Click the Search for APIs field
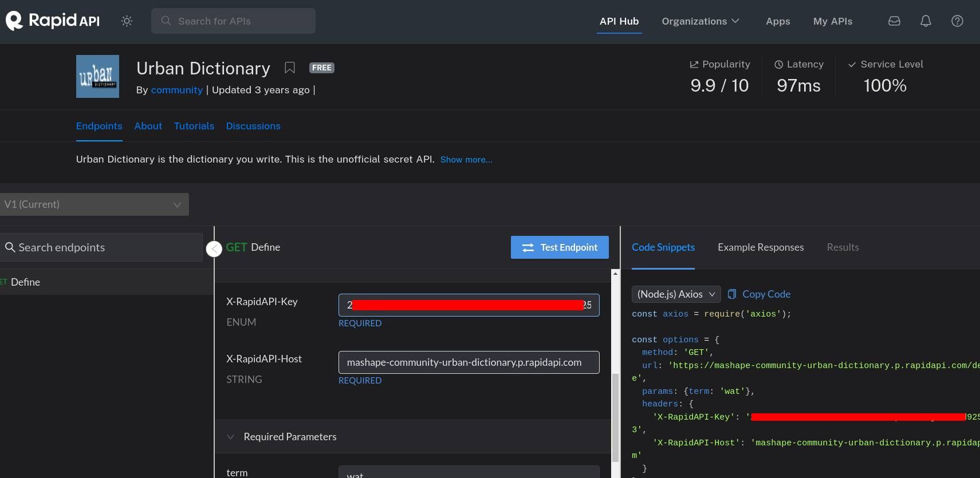Viewport: 980px width, 478px height. coord(233,21)
